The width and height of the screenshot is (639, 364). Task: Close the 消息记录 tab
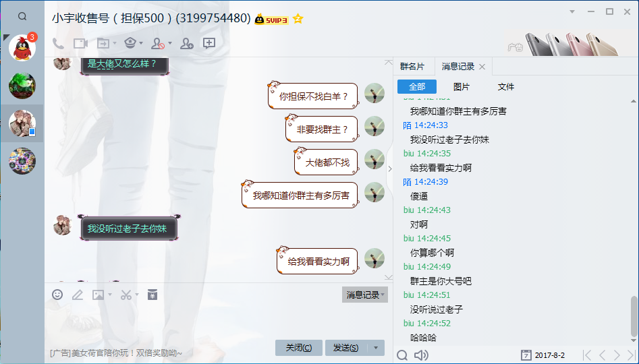click(482, 67)
